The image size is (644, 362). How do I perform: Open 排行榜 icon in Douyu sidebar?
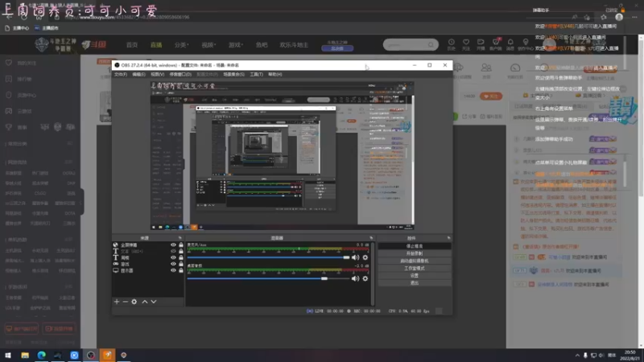click(x=9, y=79)
